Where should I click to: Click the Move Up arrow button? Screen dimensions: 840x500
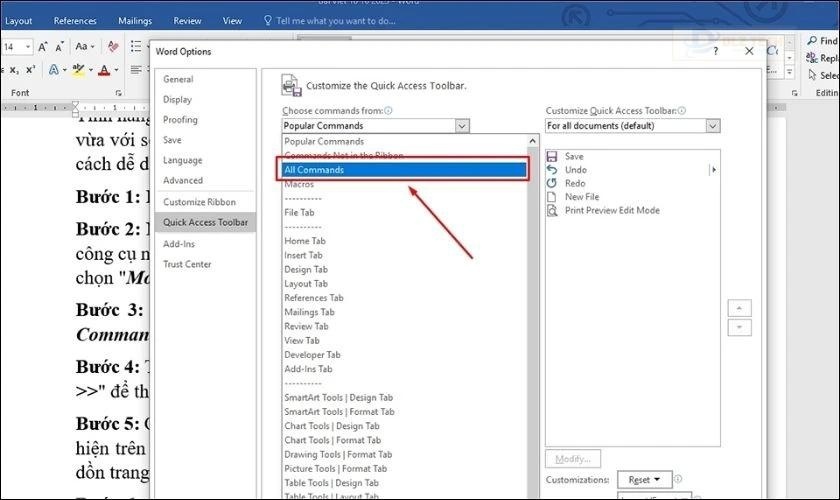tap(740, 308)
